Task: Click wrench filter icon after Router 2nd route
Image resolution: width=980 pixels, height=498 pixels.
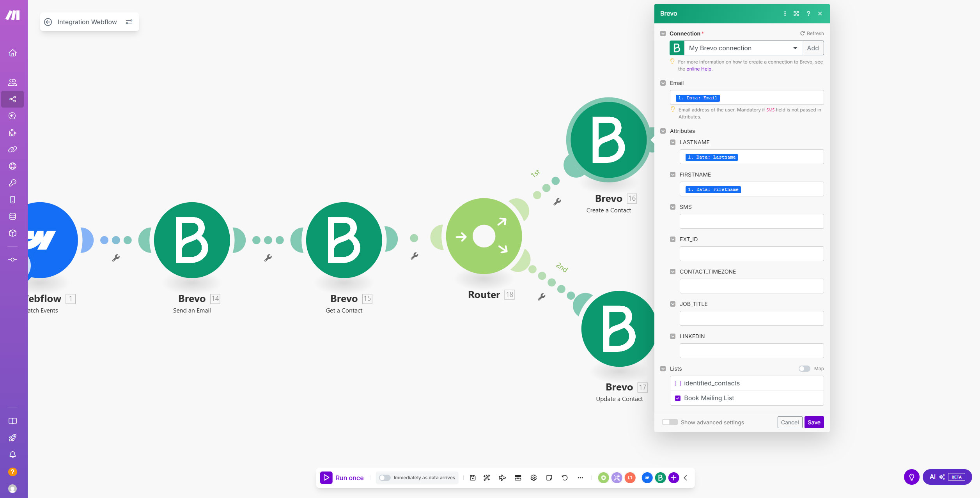Action: click(x=542, y=297)
